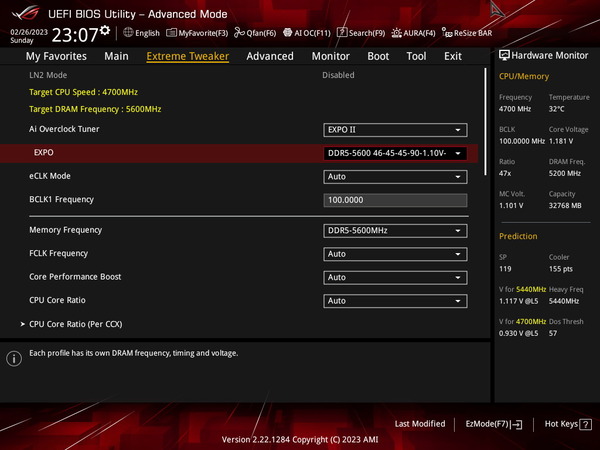600x450 pixels.
Task: Click the settings list scrollbar
Action: (x=486, y=122)
